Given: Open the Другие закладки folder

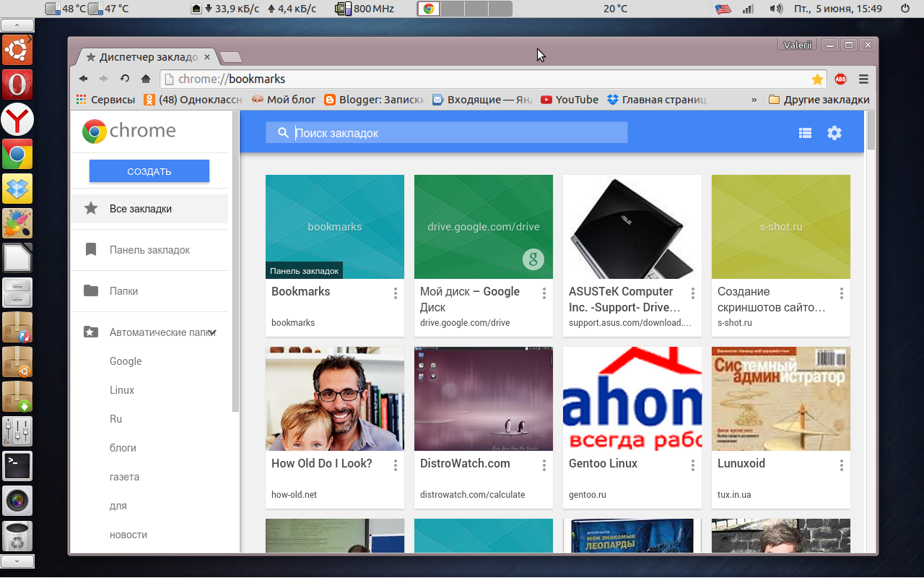Looking at the screenshot, I should (819, 100).
